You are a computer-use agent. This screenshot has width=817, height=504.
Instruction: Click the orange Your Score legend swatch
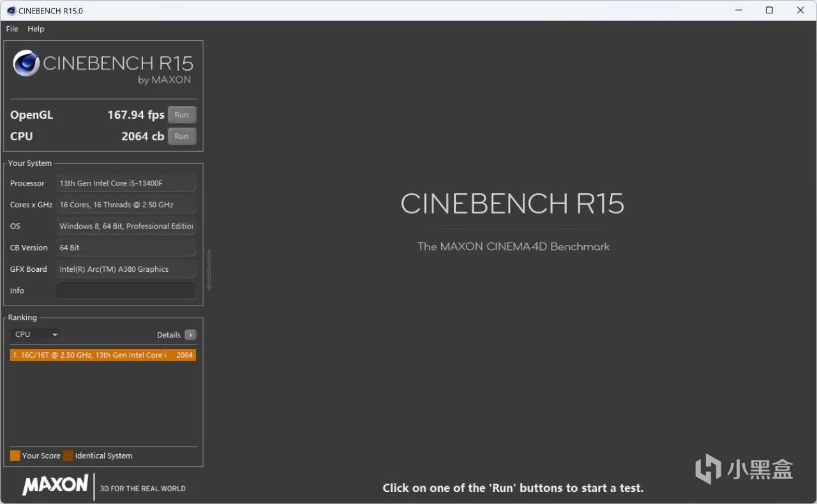click(15, 456)
